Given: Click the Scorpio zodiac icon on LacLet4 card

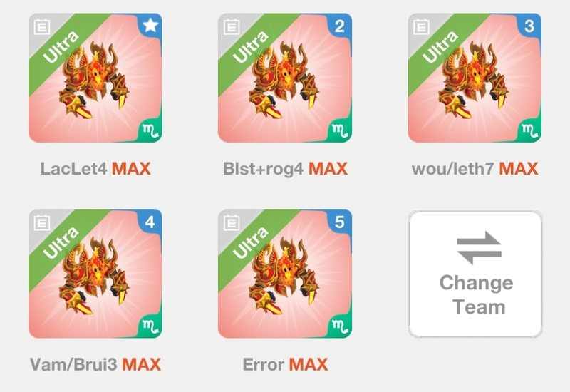Looking at the screenshot, I should pyautogui.click(x=150, y=131).
